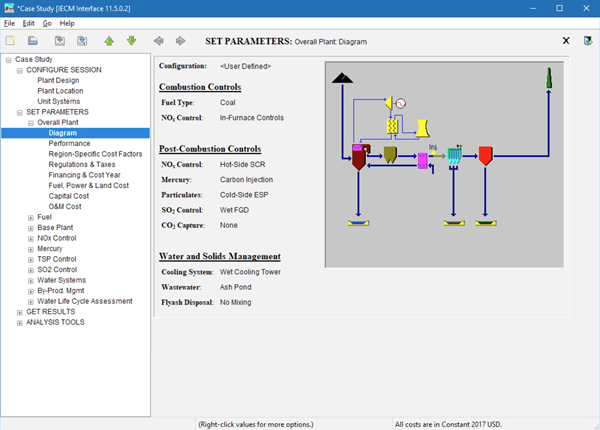600x430 pixels.
Task: Click the green stack icon in diagram
Action: pos(549,79)
